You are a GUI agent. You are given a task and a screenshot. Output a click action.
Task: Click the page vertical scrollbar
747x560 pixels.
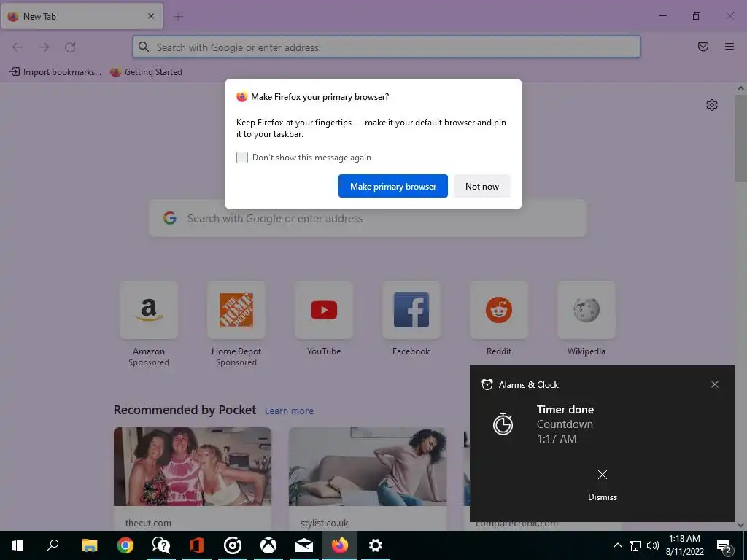pyautogui.click(x=740, y=138)
